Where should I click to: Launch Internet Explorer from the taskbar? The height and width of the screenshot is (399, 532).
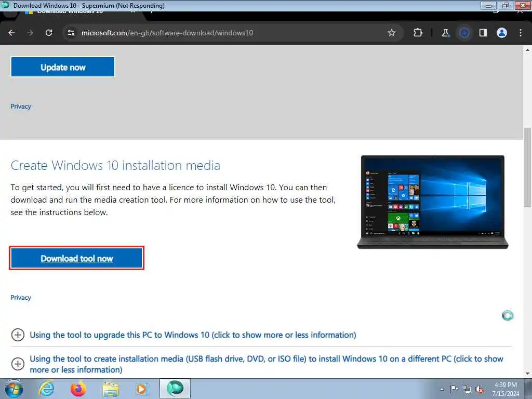click(x=46, y=389)
